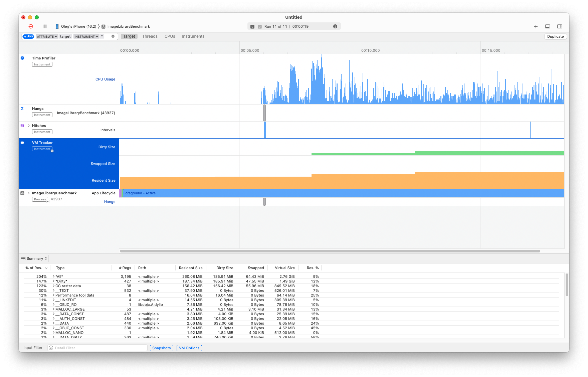Expand the *Dirty* row
This screenshot has height=377, width=588.
point(53,281)
